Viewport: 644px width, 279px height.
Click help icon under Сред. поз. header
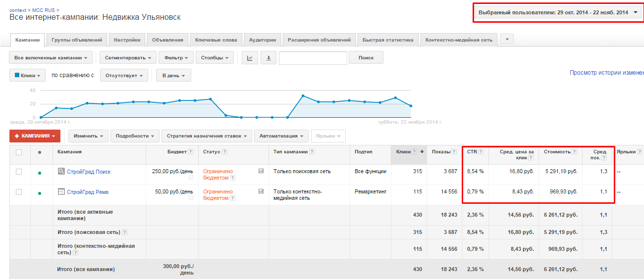coord(605,158)
